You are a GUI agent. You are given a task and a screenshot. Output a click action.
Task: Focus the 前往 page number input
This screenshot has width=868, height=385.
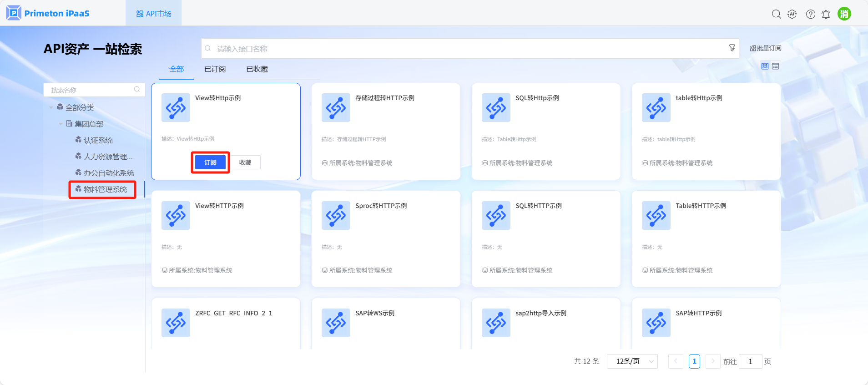[751, 361]
